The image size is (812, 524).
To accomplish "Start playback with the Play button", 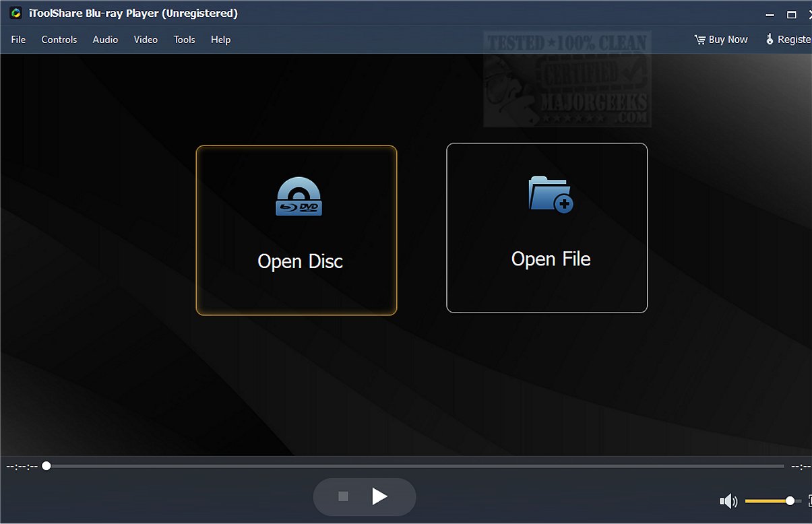I will point(379,497).
